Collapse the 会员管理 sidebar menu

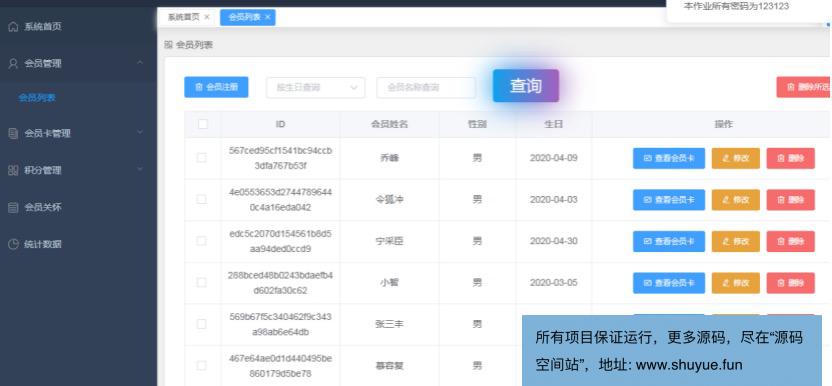click(140, 63)
